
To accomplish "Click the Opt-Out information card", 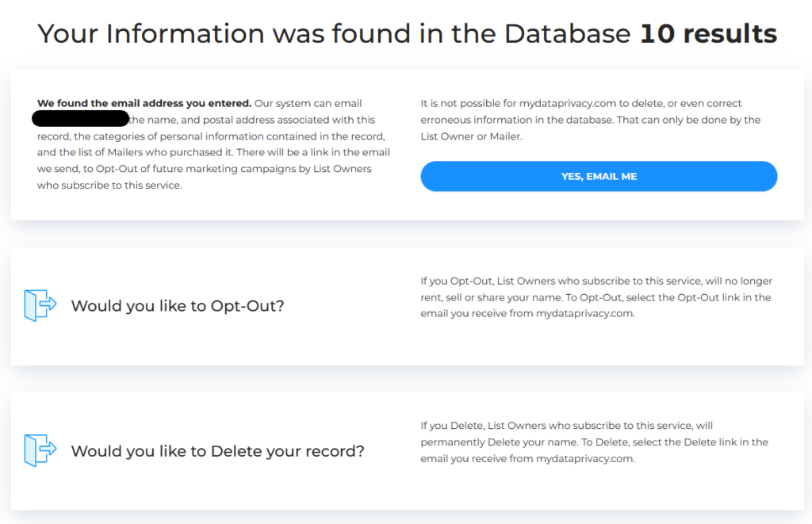I will pyautogui.click(x=406, y=306).
